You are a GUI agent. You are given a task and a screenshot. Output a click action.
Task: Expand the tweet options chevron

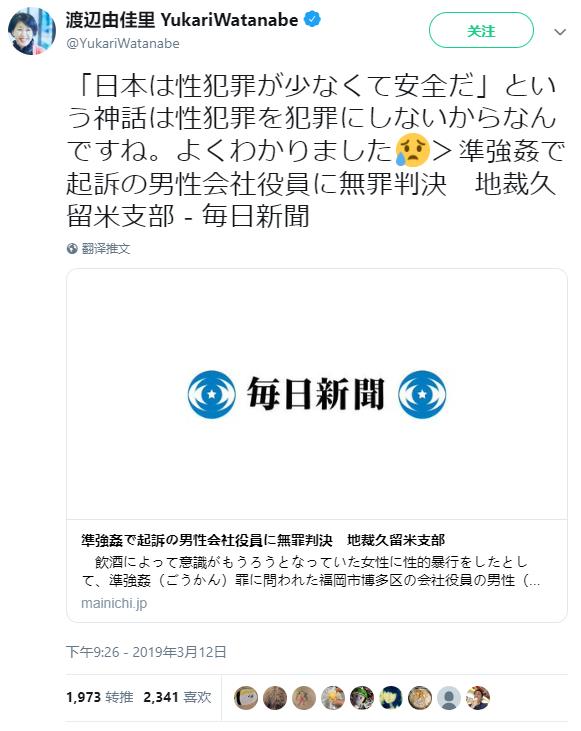click(560, 32)
